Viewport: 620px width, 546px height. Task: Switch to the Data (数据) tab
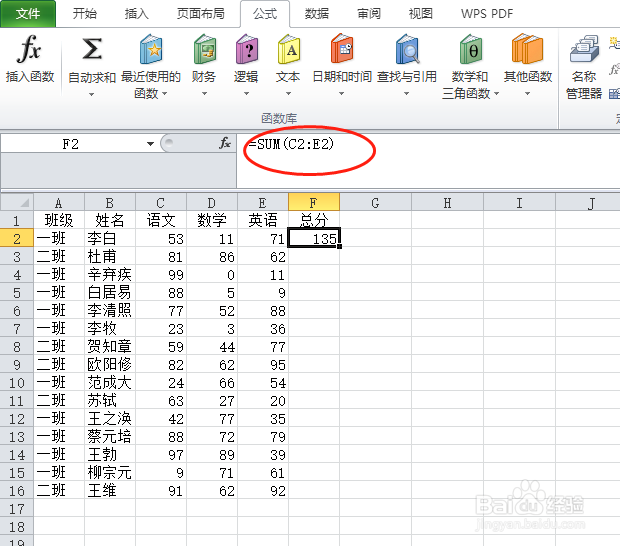tap(316, 14)
